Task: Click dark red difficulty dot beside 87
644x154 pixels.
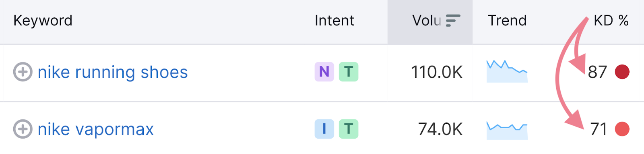Action: [x=622, y=72]
